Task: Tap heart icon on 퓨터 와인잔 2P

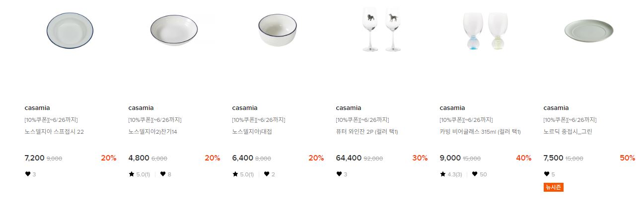Action: tap(339, 174)
